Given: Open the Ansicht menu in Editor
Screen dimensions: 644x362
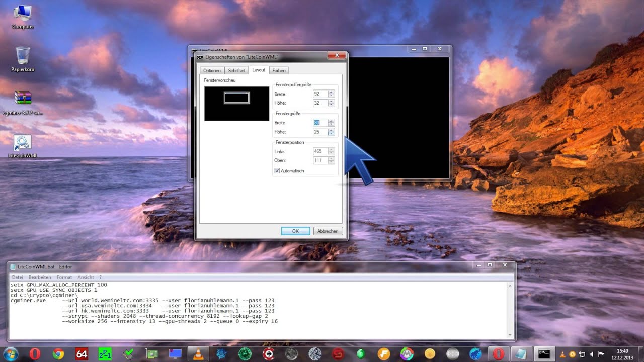Looking at the screenshot, I should (x=86, y=277).
